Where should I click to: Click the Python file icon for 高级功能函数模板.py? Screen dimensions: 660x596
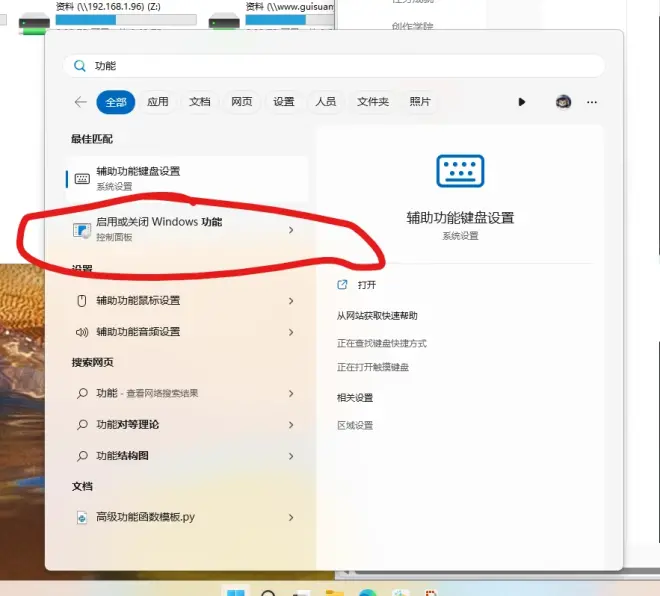(83, 518)
